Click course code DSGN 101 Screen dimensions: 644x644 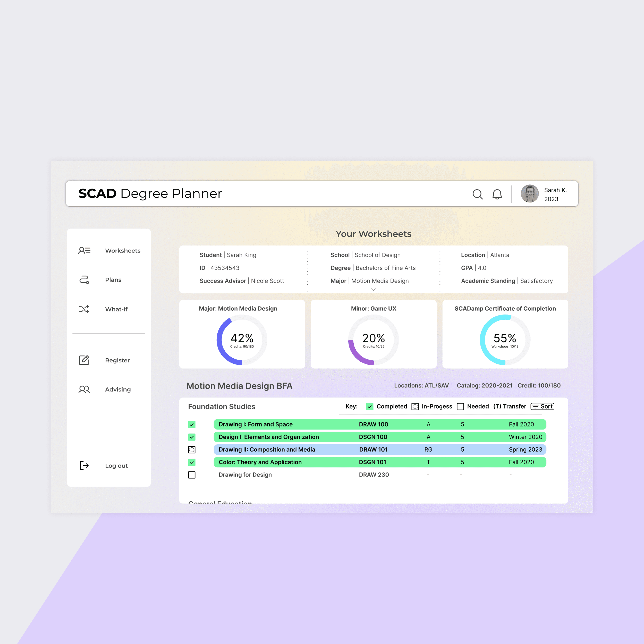point(372,462)
